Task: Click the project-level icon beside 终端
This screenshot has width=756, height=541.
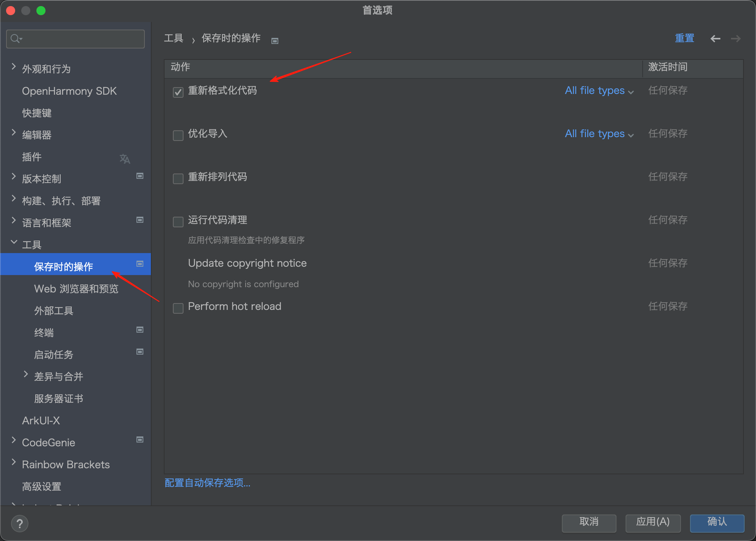Action: click(x=140, y=330)
